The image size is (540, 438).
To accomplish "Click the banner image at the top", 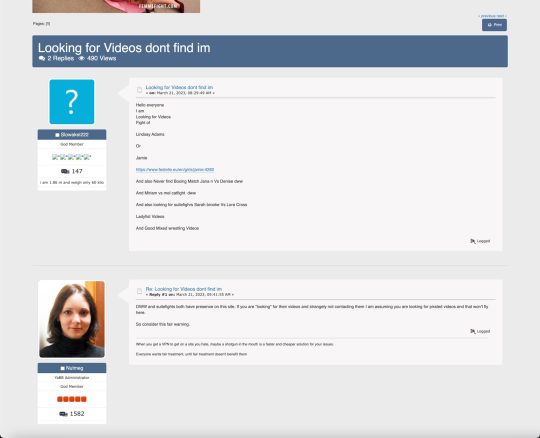I will pyautogui.click(x=116, y=6).
